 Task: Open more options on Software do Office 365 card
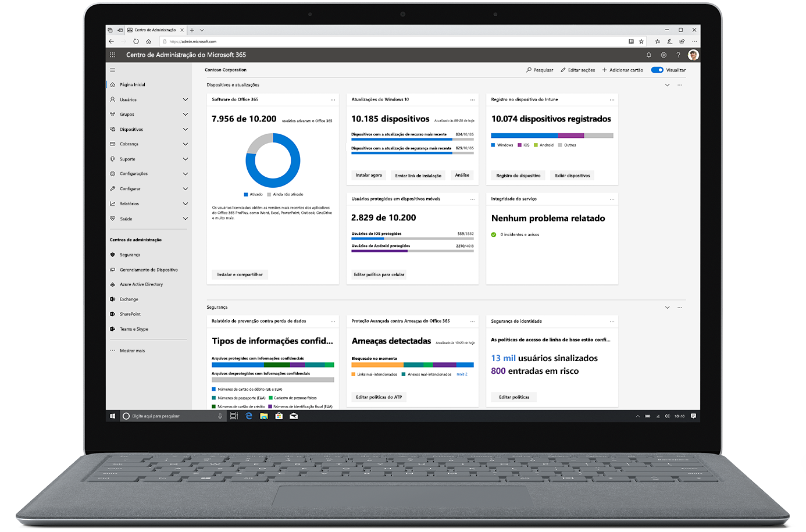click(x=333, y=100)
